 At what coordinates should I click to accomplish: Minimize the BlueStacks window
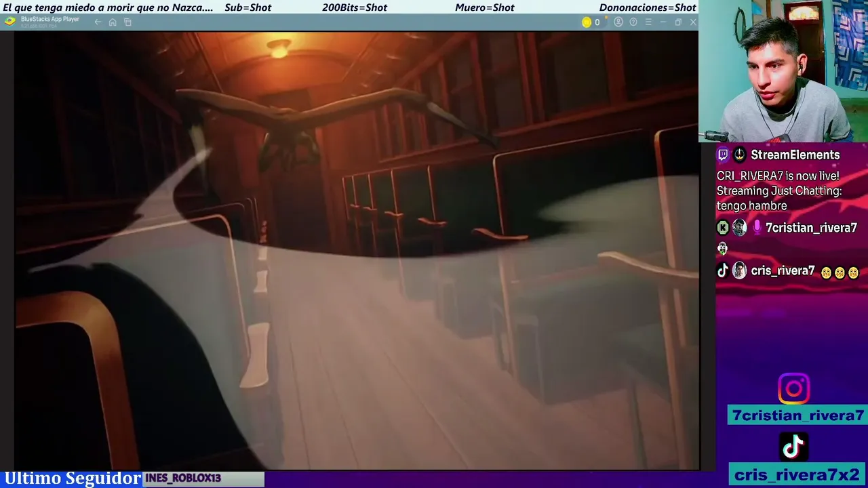tap(663, 22)
